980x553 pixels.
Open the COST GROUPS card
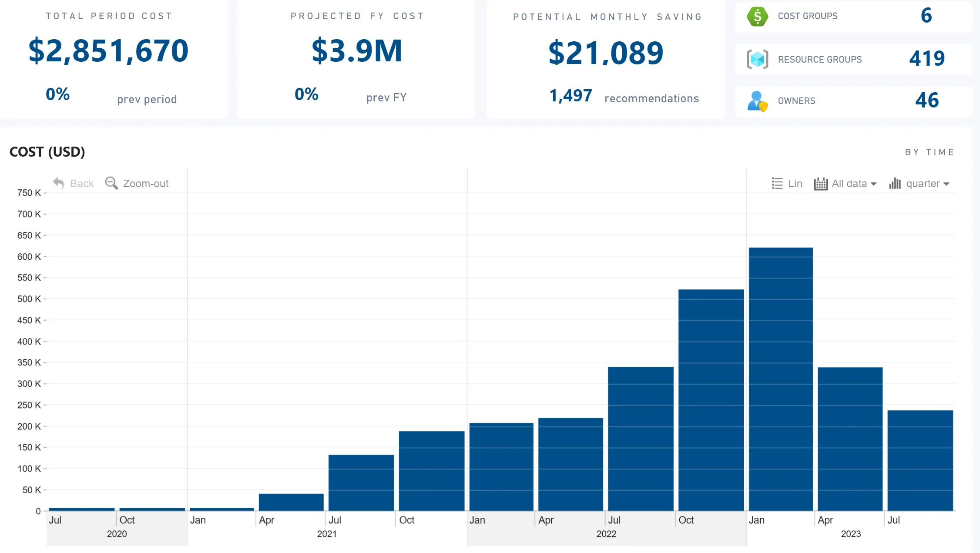point(853,17)
